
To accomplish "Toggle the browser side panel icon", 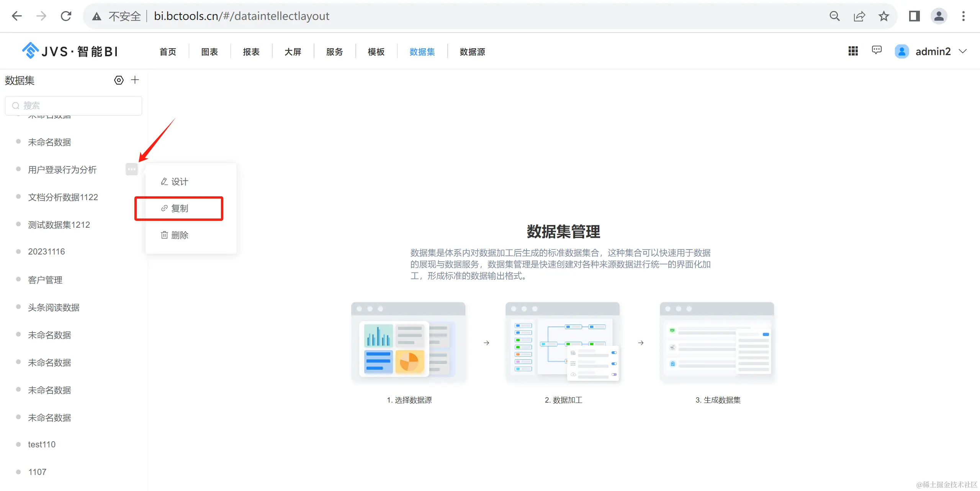I will tap(914, 16).
